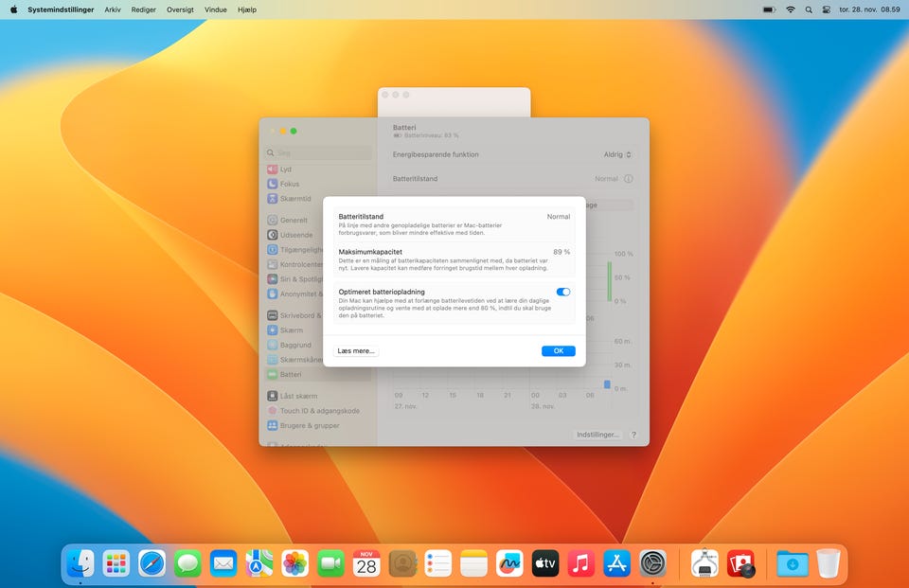Screen dimensions: 909x588
Task: Toggle Optimeret batteriopladning switch
Action: point(563,293)
